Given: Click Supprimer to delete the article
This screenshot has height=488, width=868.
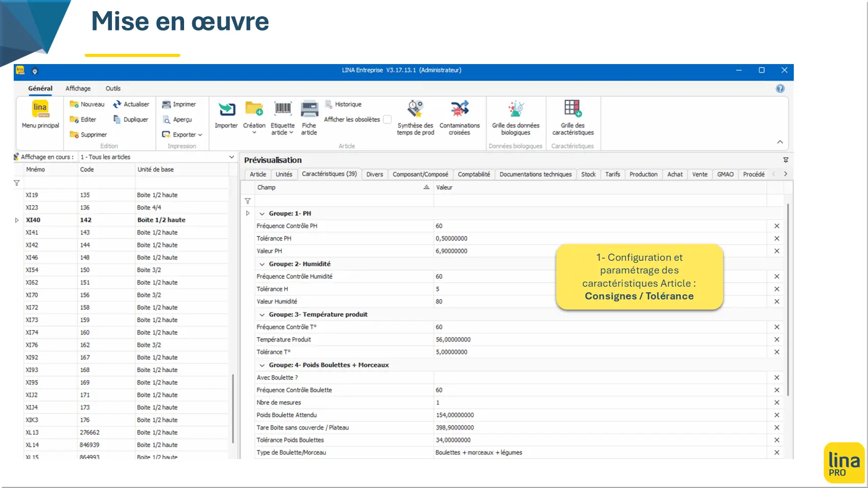Looking at the screenshot, I should tap(88, 135).
